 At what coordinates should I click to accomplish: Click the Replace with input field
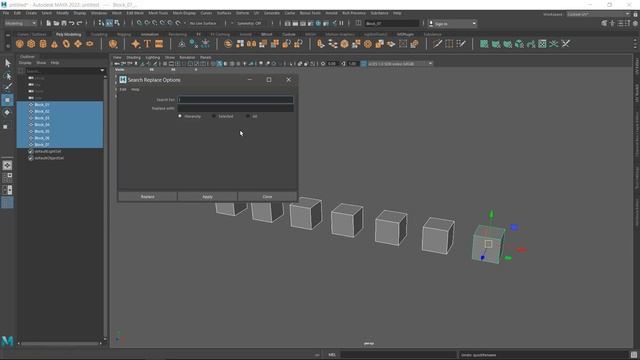click(236, 108)
